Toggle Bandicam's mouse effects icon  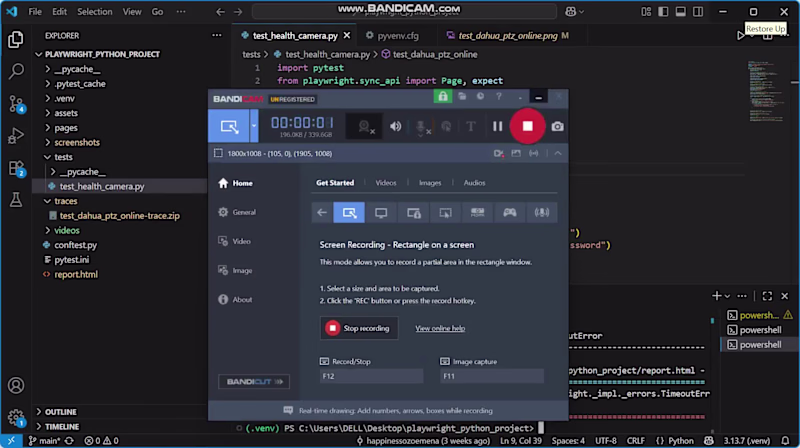446,126
